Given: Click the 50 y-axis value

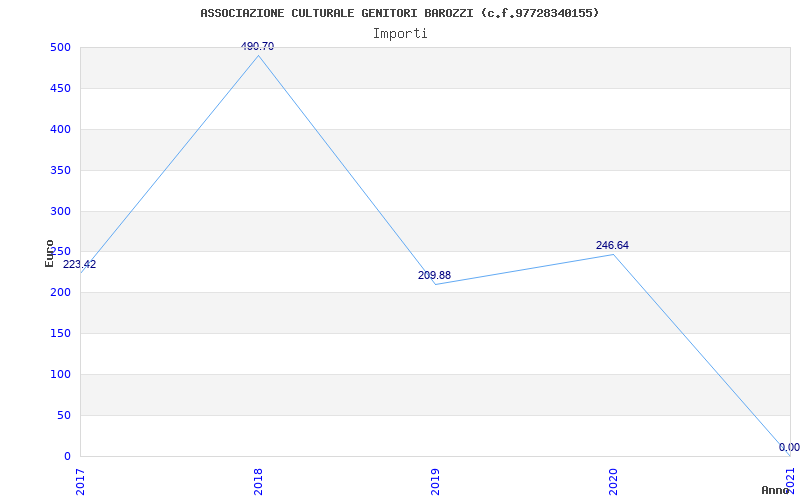Looking at the screenshot, I should coord(63,415).
